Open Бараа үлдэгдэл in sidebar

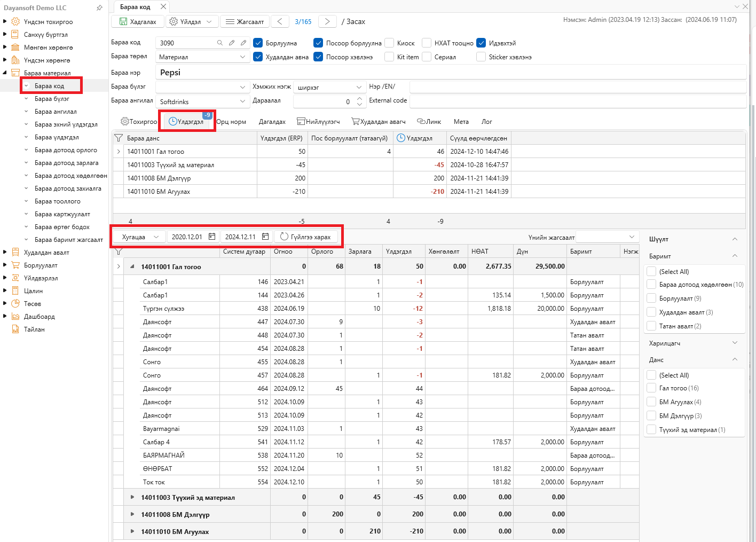coord(57,137)
